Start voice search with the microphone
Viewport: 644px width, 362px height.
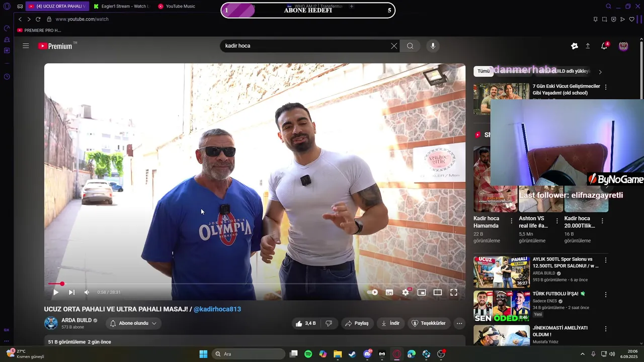(433, 46)
